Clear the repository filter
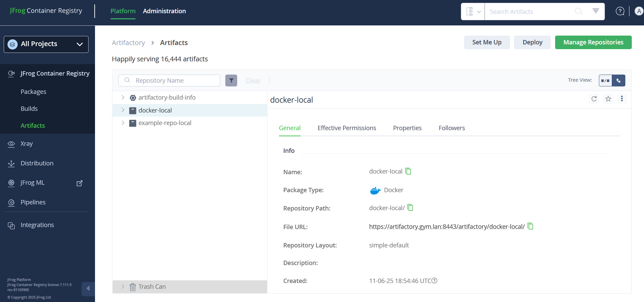This screenshot has height=302, width=644. click(253, 81)
